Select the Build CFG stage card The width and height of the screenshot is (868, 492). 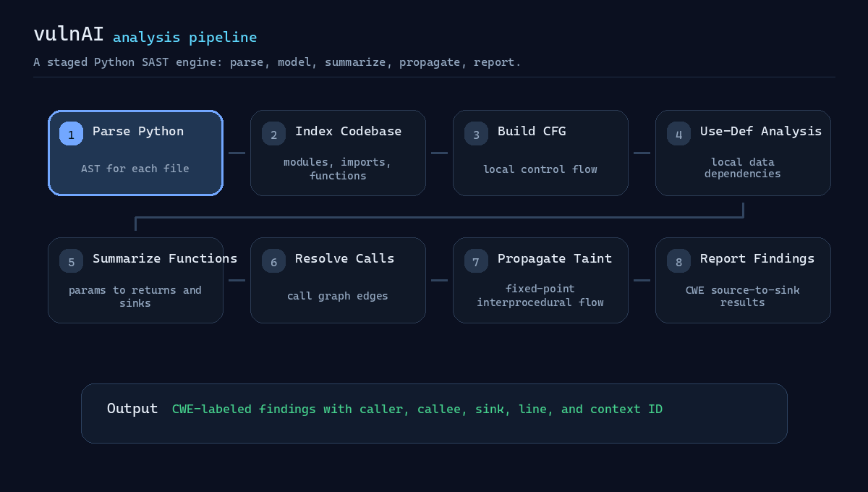pyautogui.click(x=540, y=153)
